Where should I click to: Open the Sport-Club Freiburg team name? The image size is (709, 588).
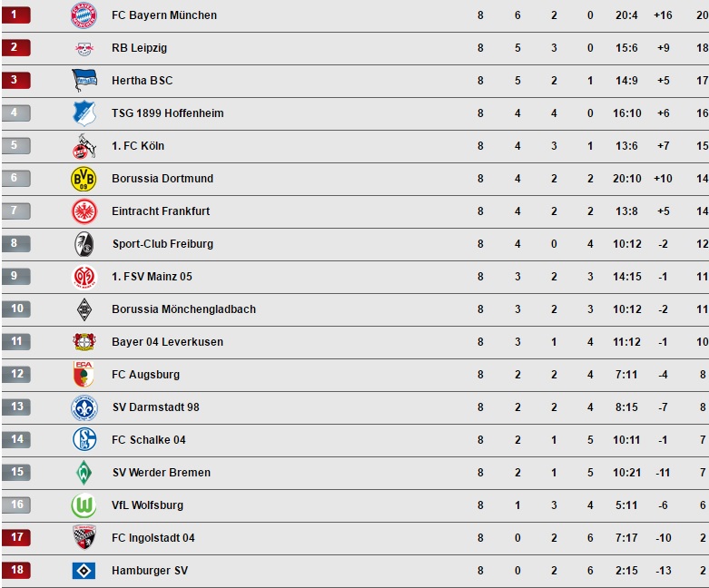pos(162,243)
